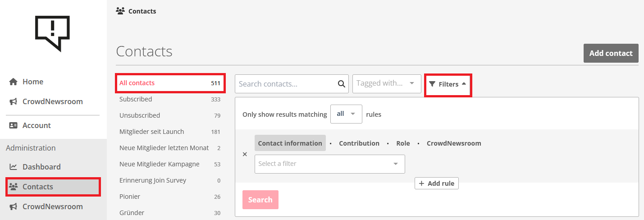This screenshot has width=644, height=220.
Task: Select the Role filter tab
Action: point(403,143)
